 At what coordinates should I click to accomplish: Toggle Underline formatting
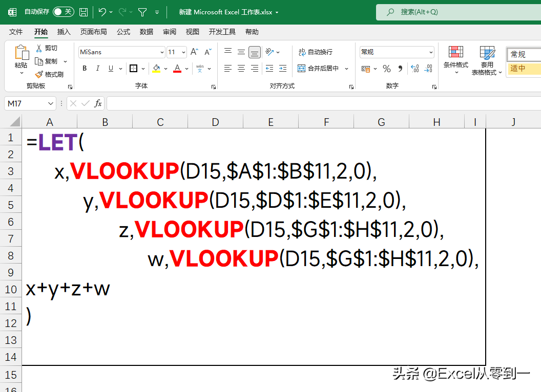point(111,68)
